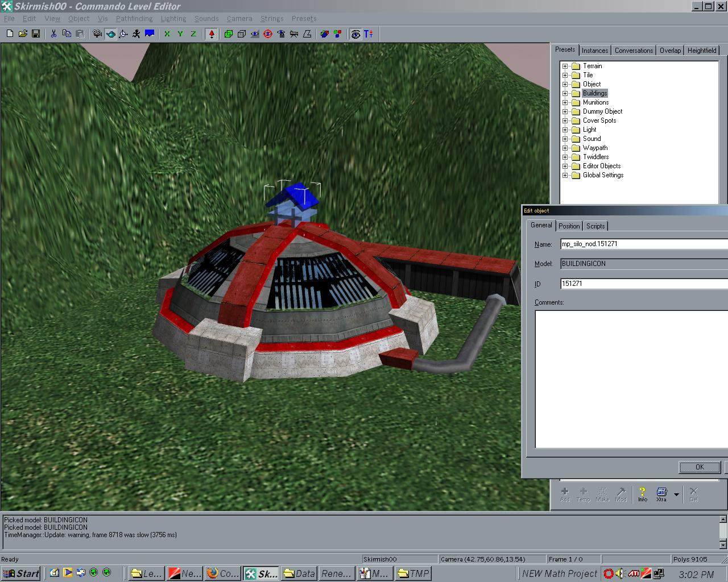Click the Save file toolbar icon
The width and height of the screenshot is (728, 582).
tap(36, 34)
